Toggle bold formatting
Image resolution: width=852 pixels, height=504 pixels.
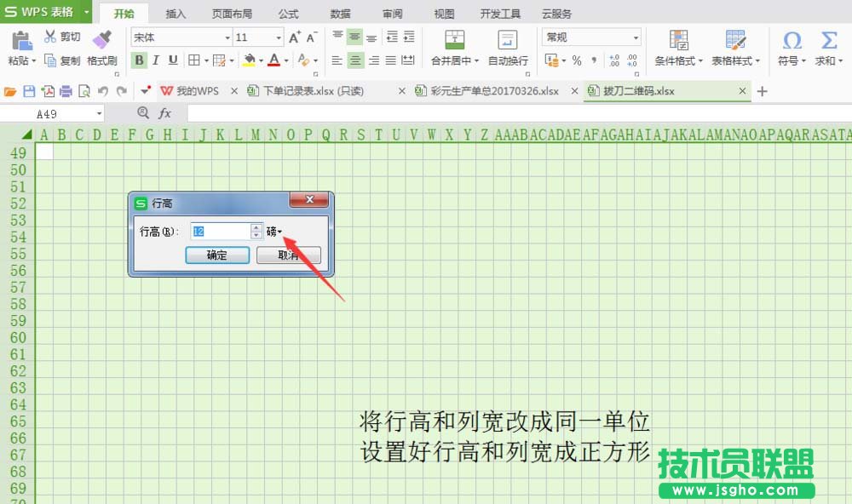pyautogui.click(x=139, y=60)
